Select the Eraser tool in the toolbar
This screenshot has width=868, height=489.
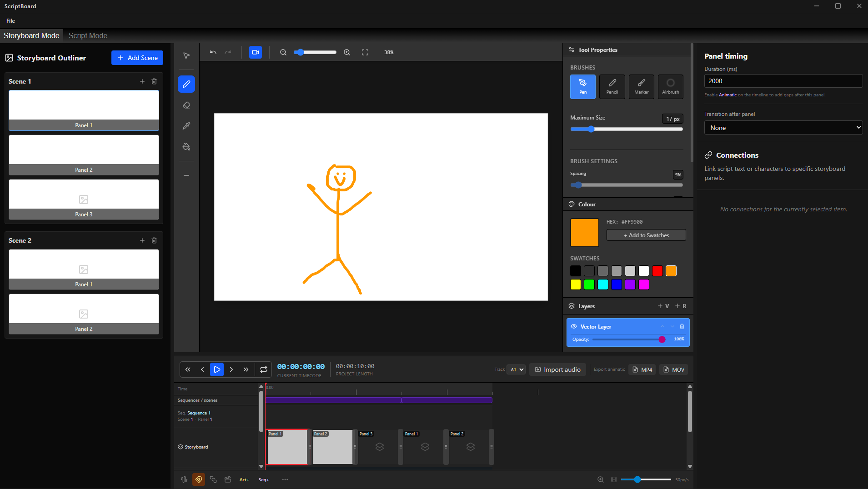186,105
